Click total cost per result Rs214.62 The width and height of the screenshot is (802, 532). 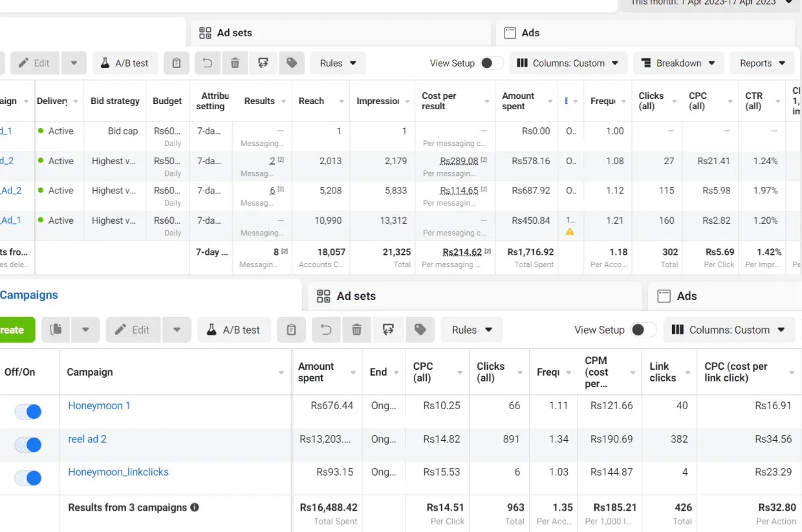(462, 252)
